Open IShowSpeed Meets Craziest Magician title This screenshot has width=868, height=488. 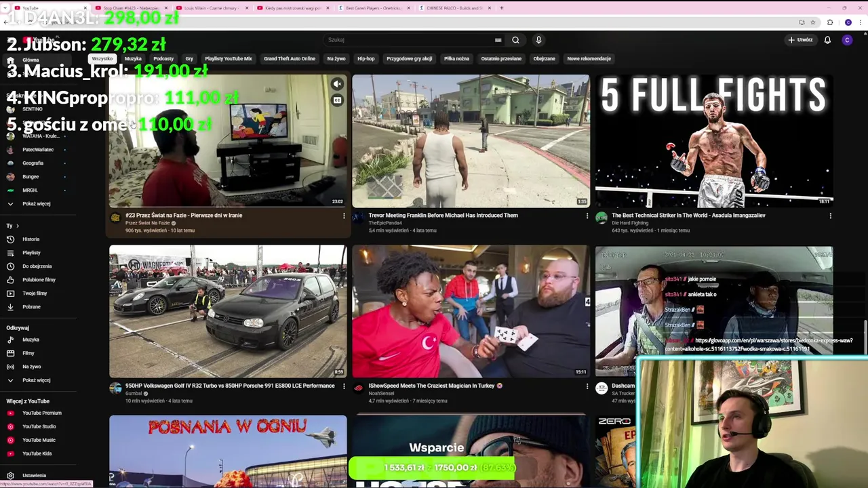pyautogui.click(x=435, y=386)
